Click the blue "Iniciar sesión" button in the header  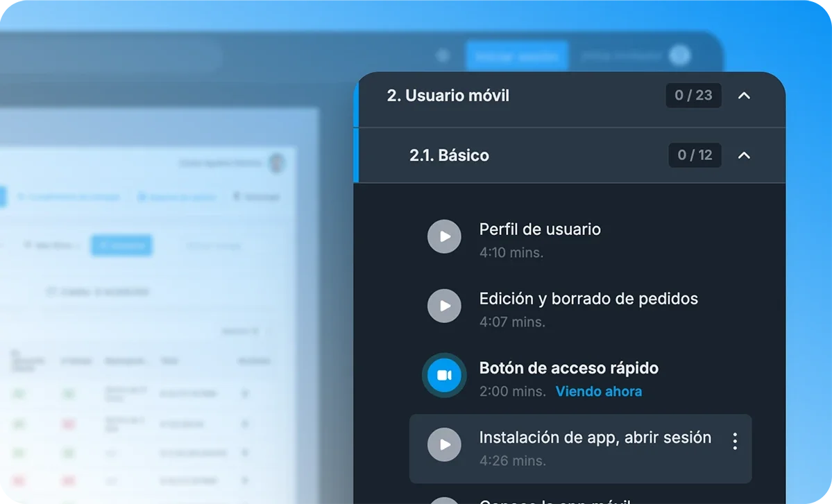click(517, 55)
